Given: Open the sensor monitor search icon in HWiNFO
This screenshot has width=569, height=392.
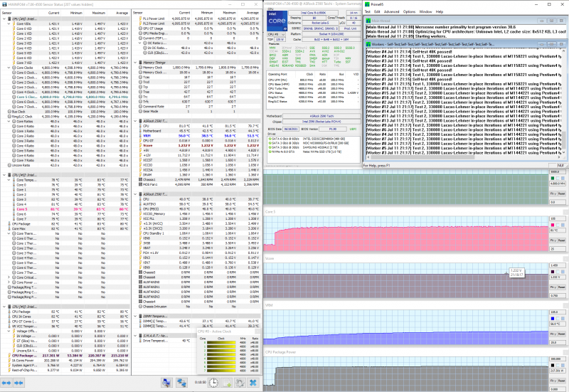Looking at the screenshot, I should point(166,383).
